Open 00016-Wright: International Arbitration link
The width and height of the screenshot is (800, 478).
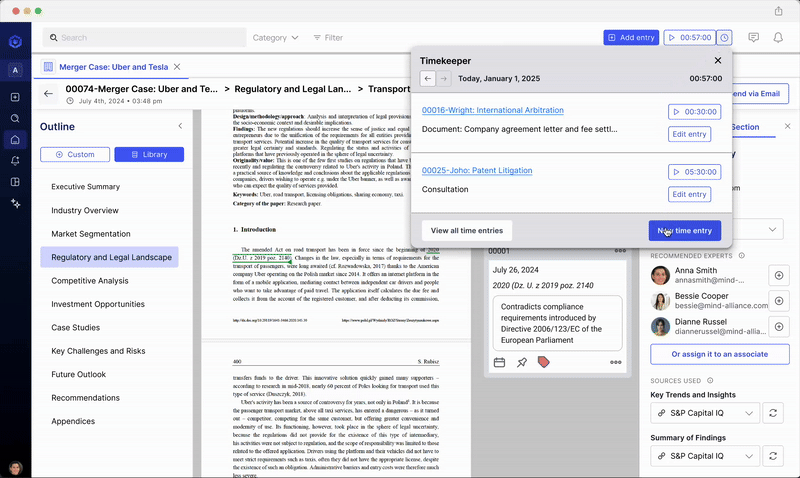(x=493, y=110)
